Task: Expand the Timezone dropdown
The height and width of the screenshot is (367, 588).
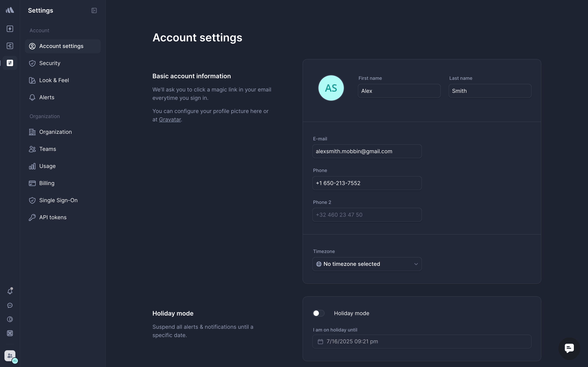Action: [x=367, y=264]
